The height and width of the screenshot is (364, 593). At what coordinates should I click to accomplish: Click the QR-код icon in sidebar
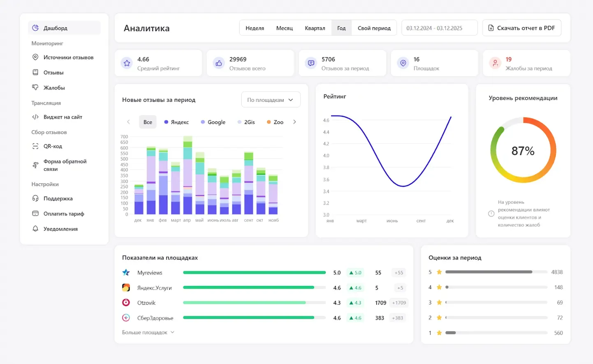point(35,146)
